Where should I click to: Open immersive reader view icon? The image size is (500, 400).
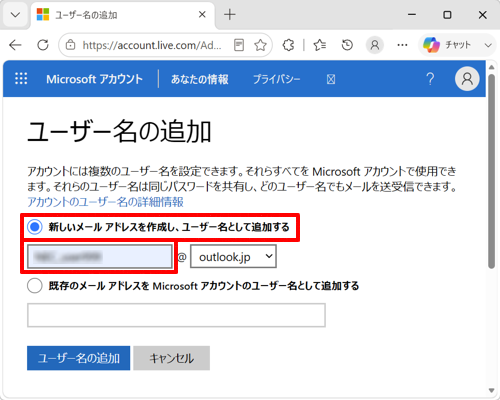[239, 45]
